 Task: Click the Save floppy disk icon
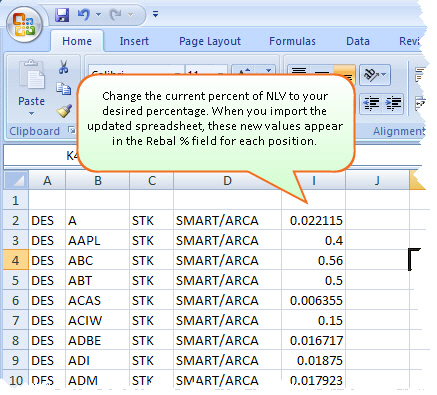coord(62,15)
